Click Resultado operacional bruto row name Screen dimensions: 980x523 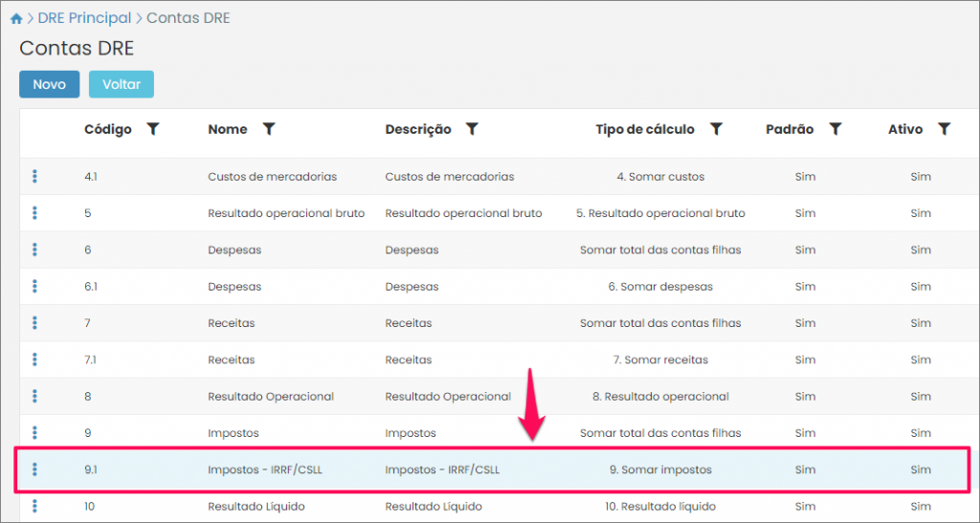tap(286, 213)
